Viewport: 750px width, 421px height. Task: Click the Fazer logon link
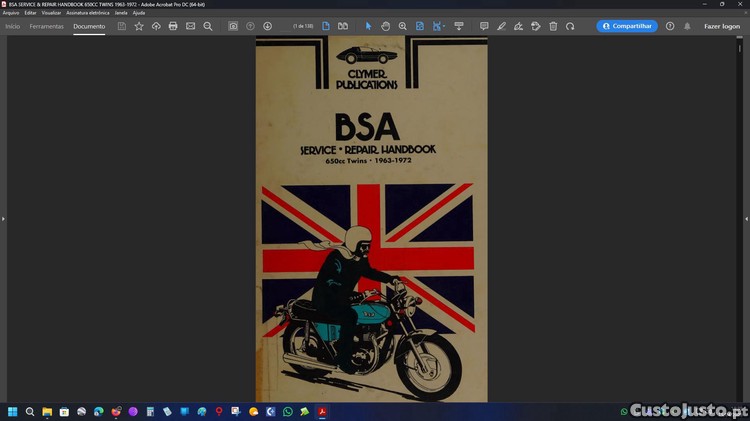coord(722,26)
